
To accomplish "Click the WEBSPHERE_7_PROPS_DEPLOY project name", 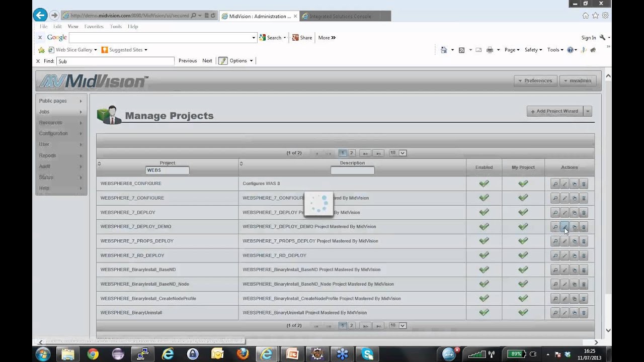I will tap(137, 241).
